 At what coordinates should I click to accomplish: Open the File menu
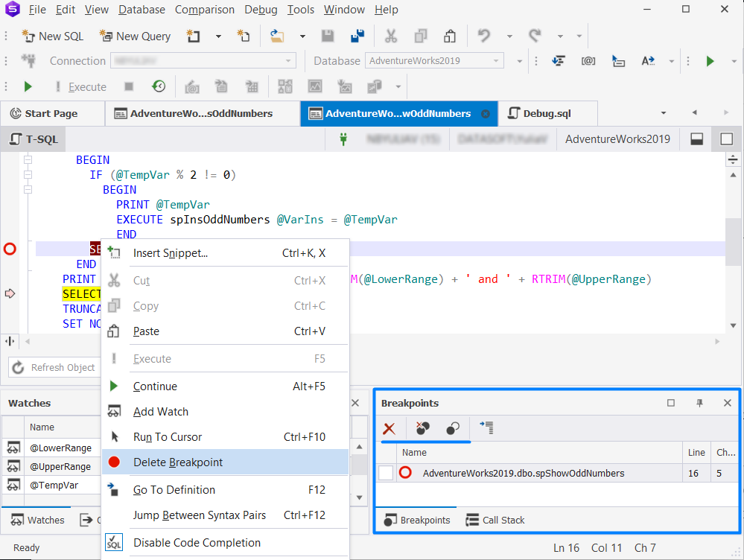[x=37, y=10]
